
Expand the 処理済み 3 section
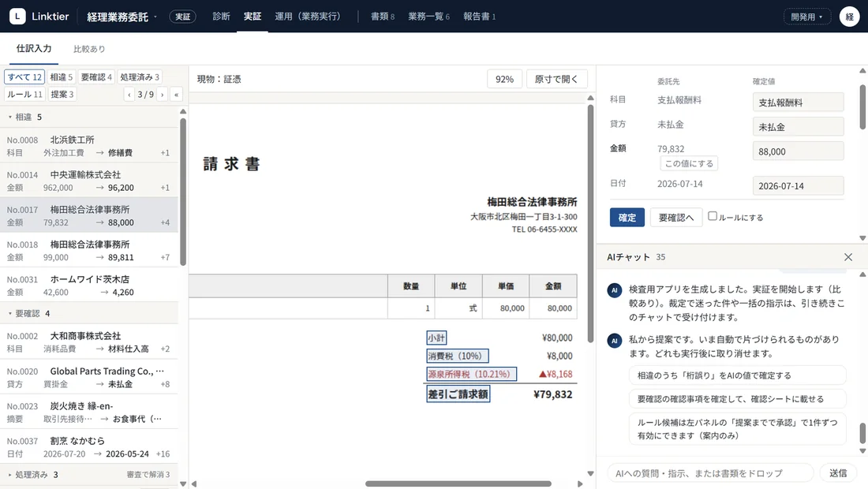(x=33, y=475)
